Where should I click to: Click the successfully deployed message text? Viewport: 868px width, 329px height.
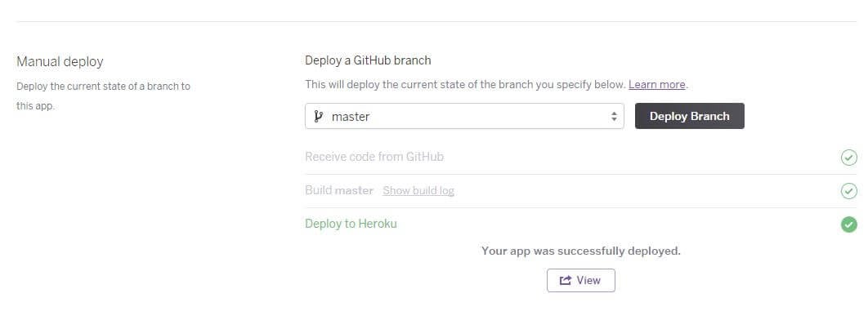tap(580, 251)
